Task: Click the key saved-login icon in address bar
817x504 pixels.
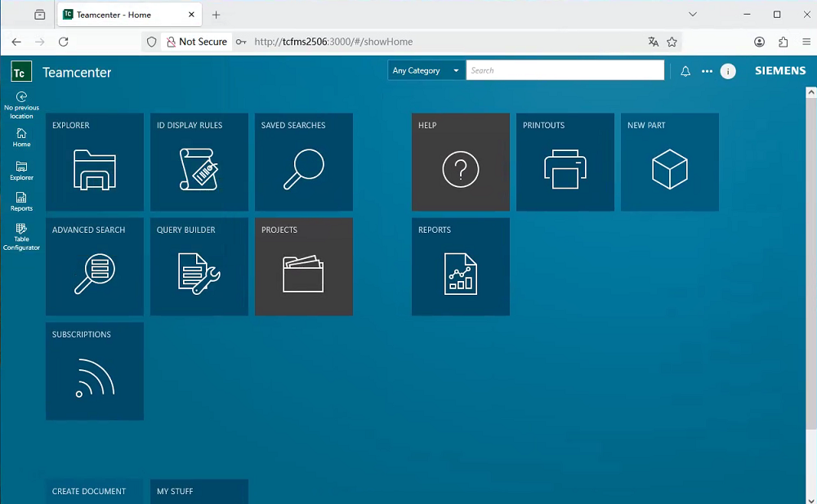Action: coord(241,42)
